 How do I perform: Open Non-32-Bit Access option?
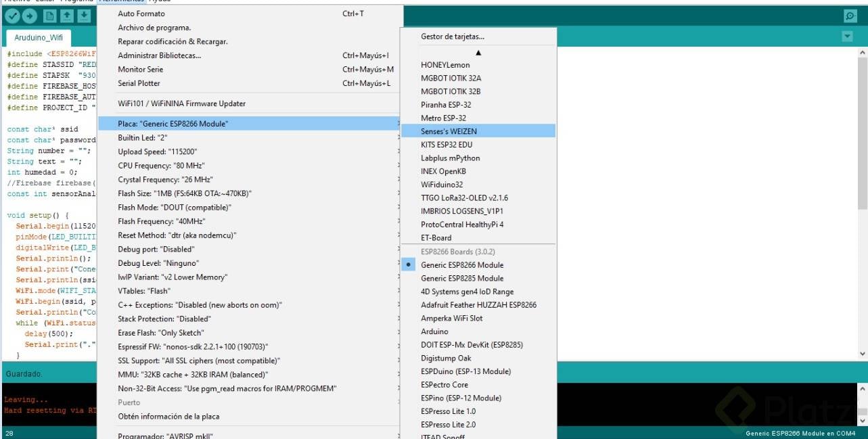click(x=250, y=388)
